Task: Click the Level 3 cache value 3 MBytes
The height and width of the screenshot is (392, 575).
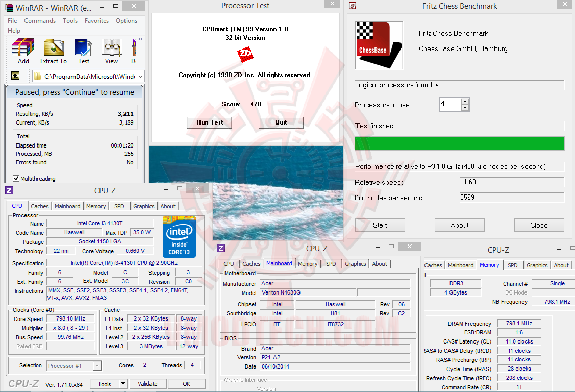Action: pos(151,346)
